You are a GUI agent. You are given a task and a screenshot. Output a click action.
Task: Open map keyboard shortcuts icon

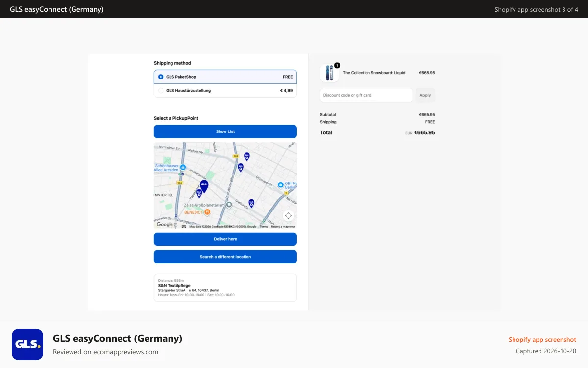184,227
